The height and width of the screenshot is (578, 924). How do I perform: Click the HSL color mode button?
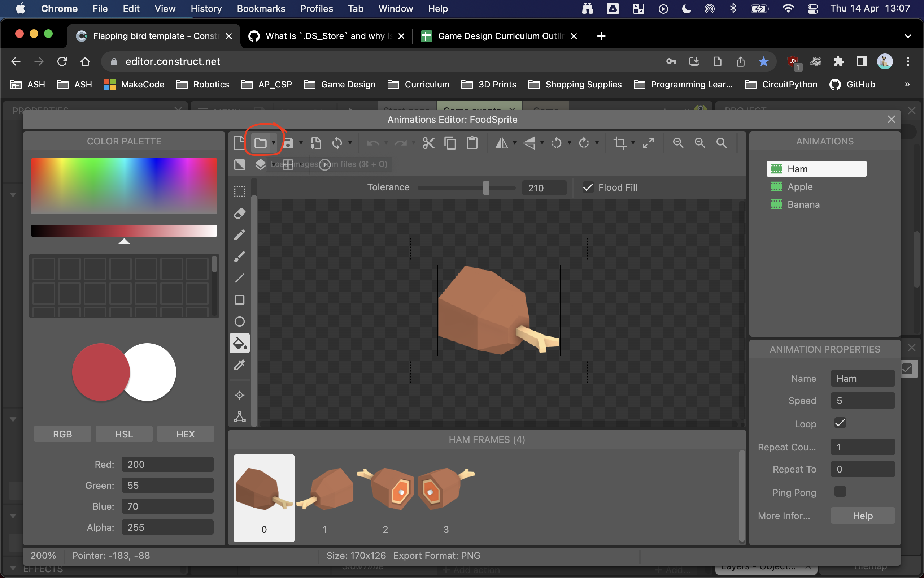(x=124, y=434)
